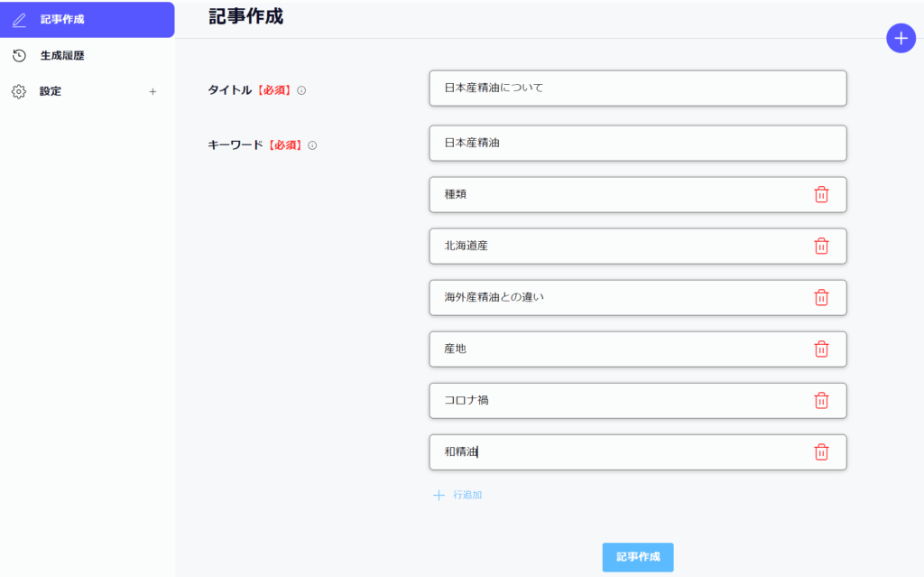Open 生成履歴 history page
The height and width of the screenshot is (577, 924).
61,56
